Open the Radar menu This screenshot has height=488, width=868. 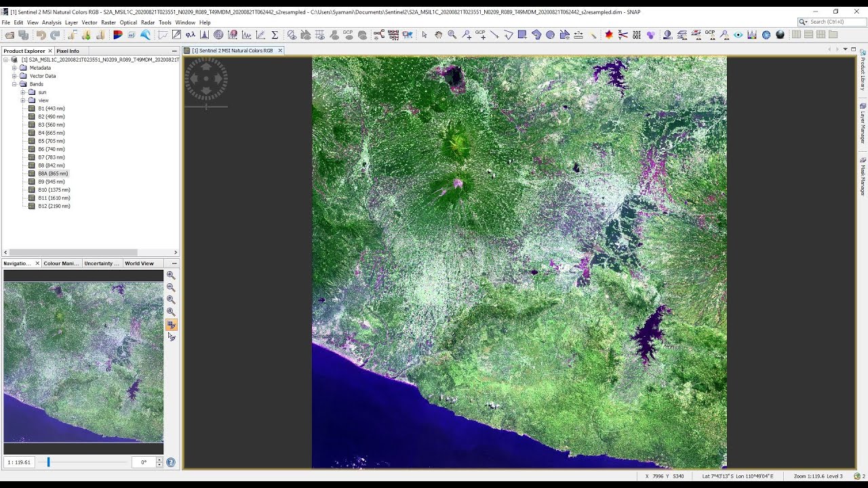148,22
